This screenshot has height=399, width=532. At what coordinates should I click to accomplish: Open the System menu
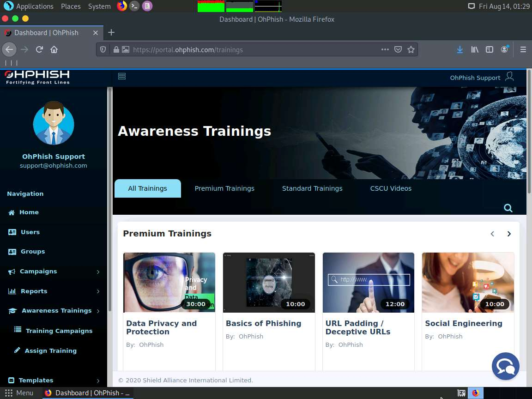click(99, 6)
